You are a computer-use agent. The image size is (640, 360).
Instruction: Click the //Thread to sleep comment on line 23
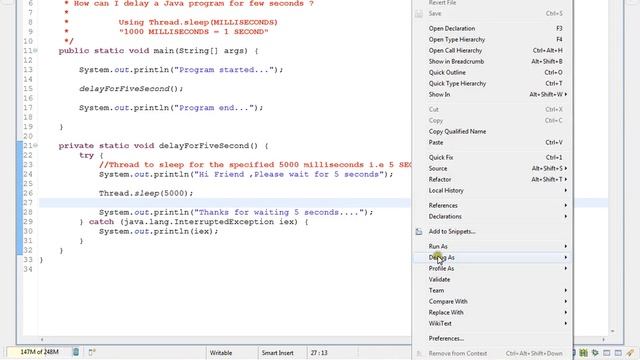tap(255, 165)
